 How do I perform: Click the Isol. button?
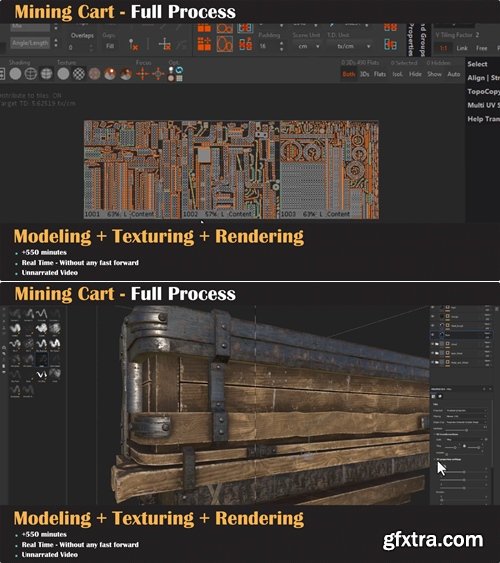tap(397, 74)
